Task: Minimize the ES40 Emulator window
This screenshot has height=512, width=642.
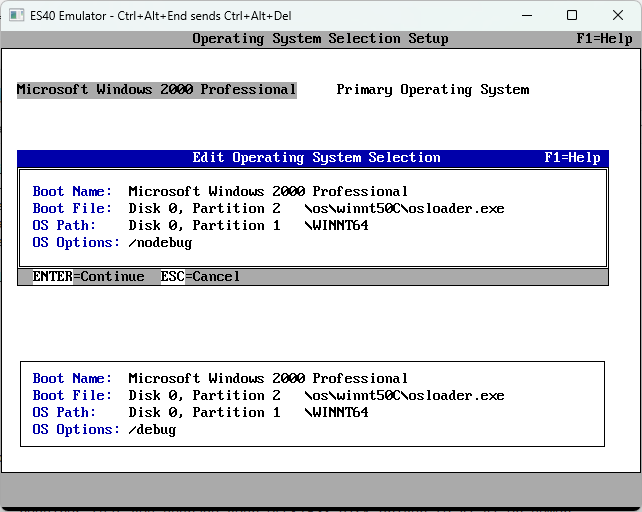Action: [x=527, y=16]
